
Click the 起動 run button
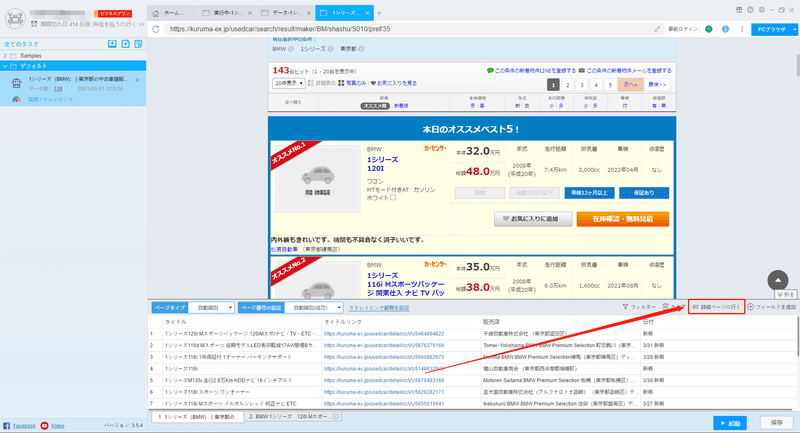730,423
